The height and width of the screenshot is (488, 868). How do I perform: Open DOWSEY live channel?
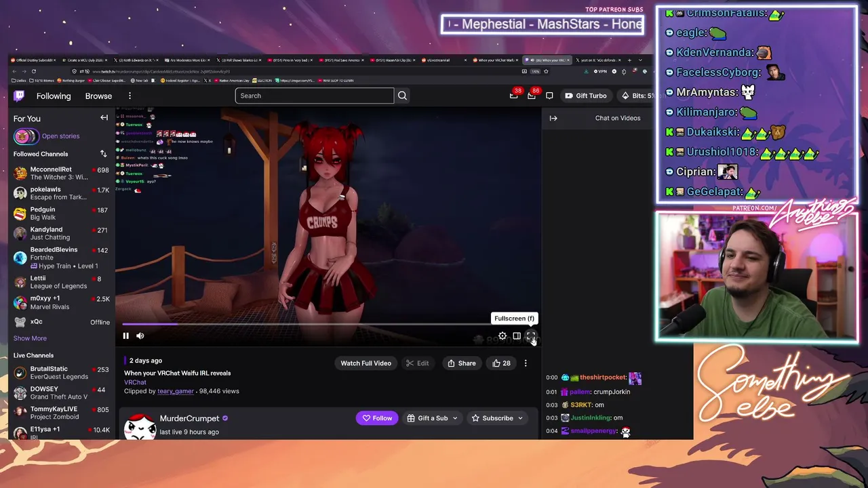pos(61,393)
